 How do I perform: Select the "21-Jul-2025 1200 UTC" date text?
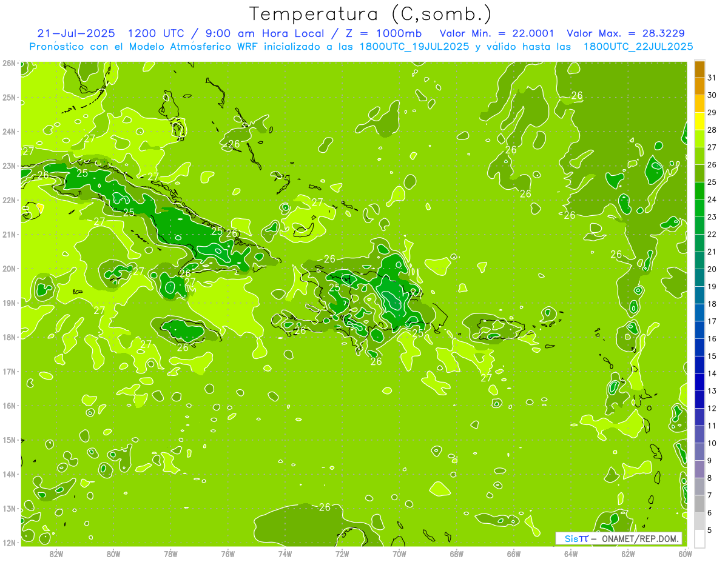109,33
